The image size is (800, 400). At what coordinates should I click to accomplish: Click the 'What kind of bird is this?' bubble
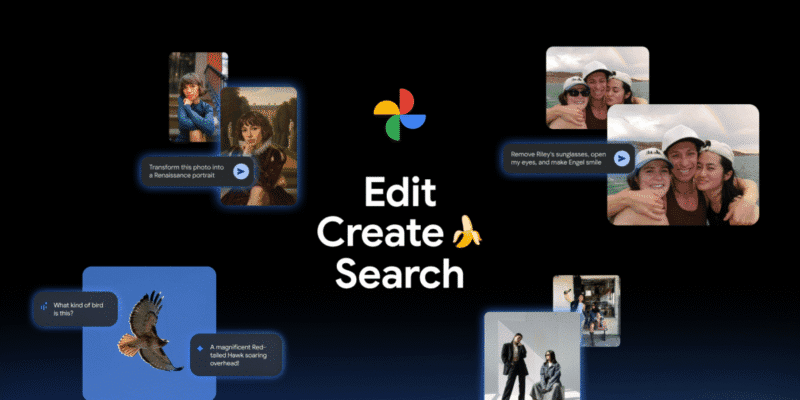click(76, 309)
